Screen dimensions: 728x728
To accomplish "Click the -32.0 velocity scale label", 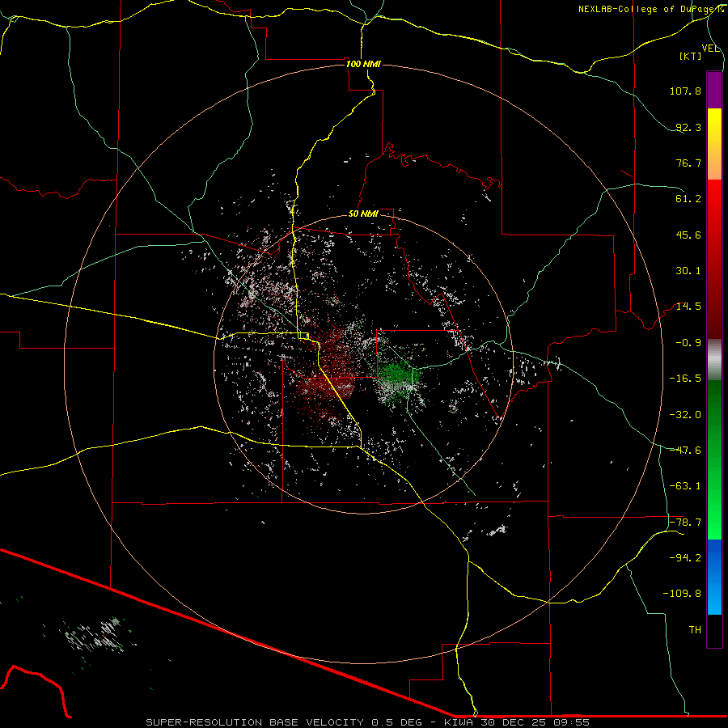I will (x=685, y=415).
